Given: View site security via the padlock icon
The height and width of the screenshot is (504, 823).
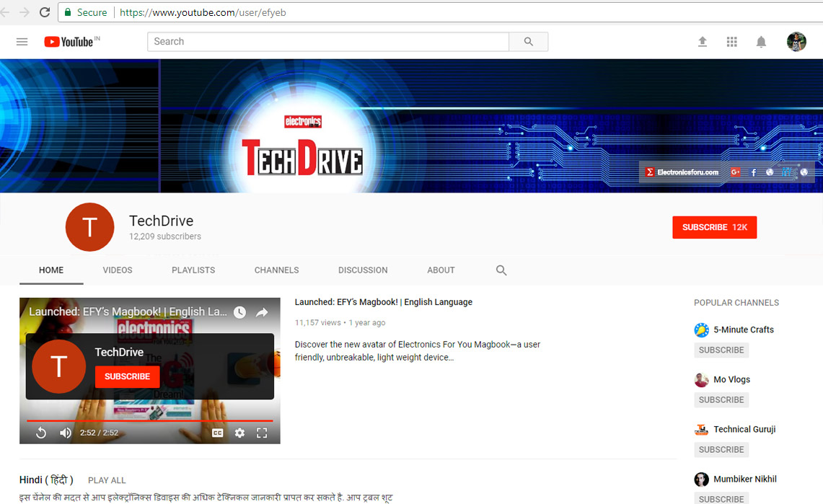Looking at the screenshot, I should pos(68,12).
